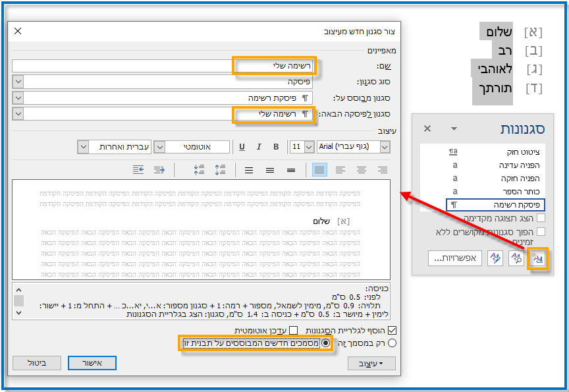
Task: Increase paragraph spacing icon
Action: pyautogui.click(x=220, y=170)
